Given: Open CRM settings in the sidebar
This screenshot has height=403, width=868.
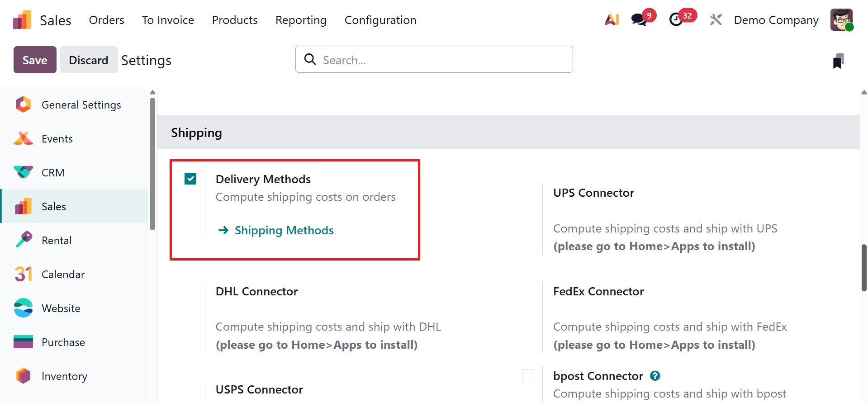Looking at the screenshot, I should [x=54, y=172].
